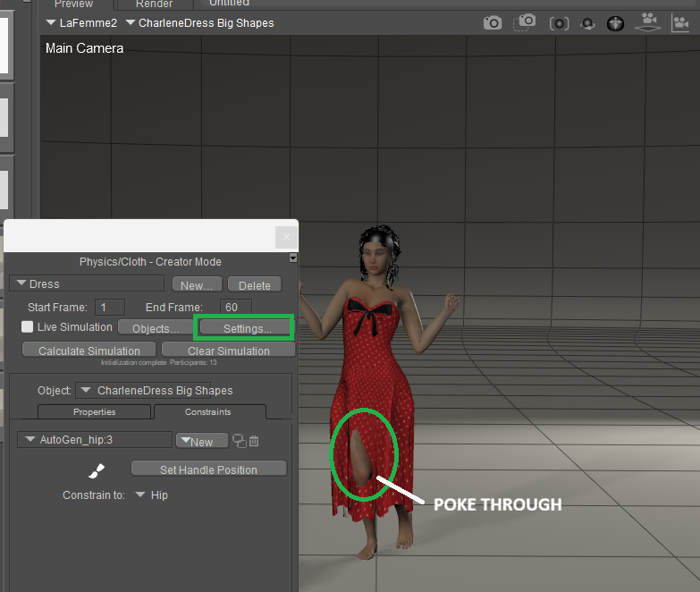Click the duplicate constraint group icon
The width and height of the screenshot is (700, 592).
pos(239,441)
